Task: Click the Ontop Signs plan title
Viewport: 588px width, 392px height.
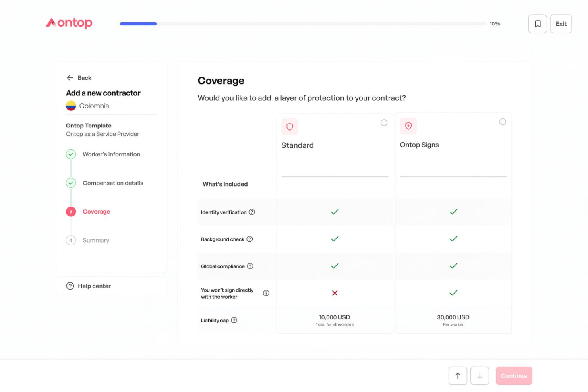Action: (x=419, y=145)
